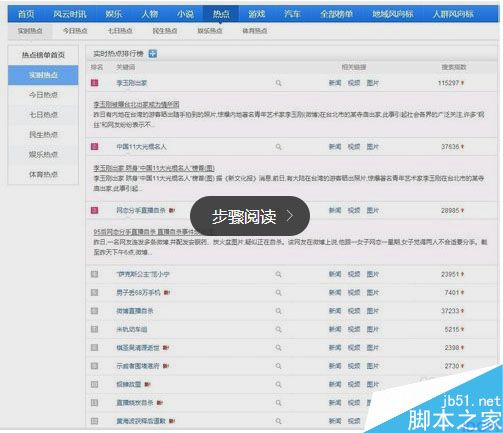Select 娱乐热点 in the left sidebar
This screenshot has height=433, width=503.
43,154
